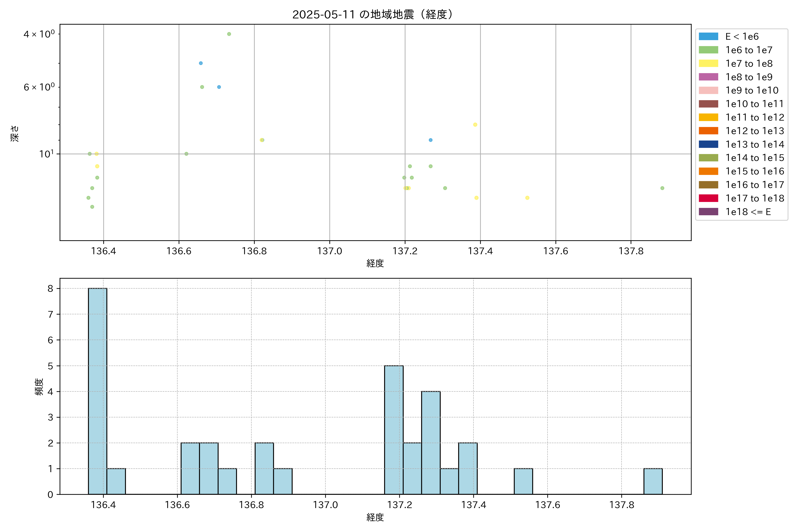Click the tallest histogram bar with frequency 8
798x532 pixels.
97,391
